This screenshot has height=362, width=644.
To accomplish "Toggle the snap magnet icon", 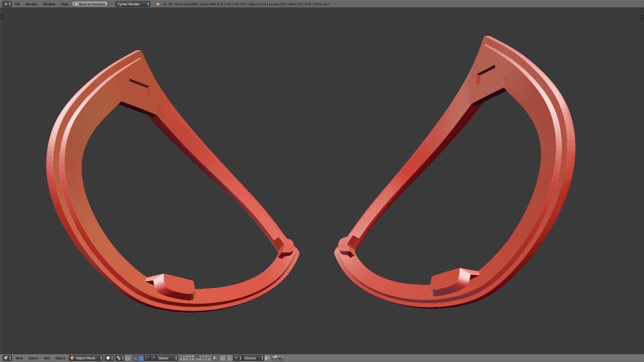I will (x=230, y=358).
